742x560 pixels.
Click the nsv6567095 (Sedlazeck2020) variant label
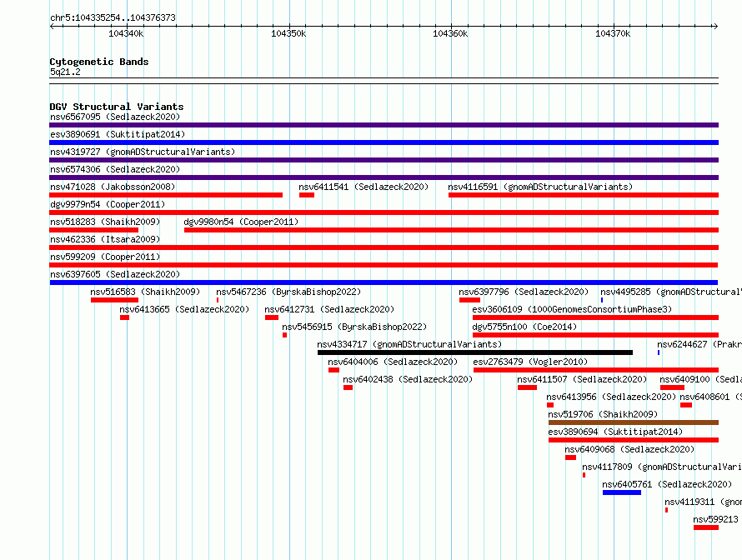coord(115,117)
